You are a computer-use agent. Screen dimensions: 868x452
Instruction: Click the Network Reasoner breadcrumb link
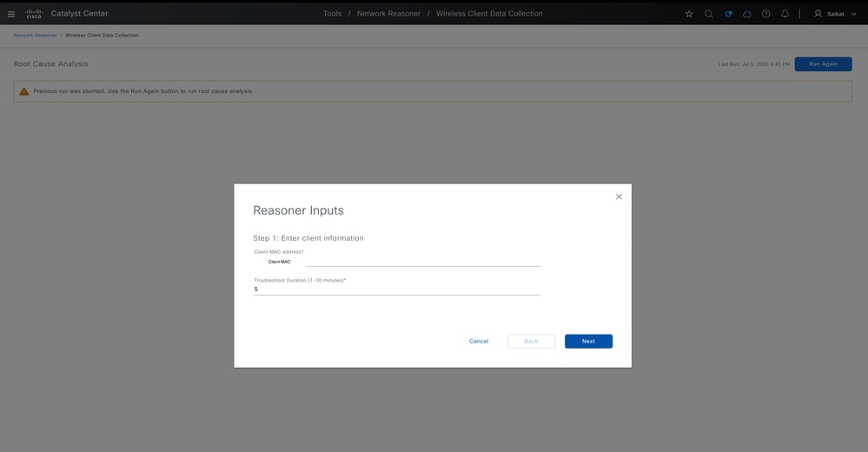click(36, 35)
